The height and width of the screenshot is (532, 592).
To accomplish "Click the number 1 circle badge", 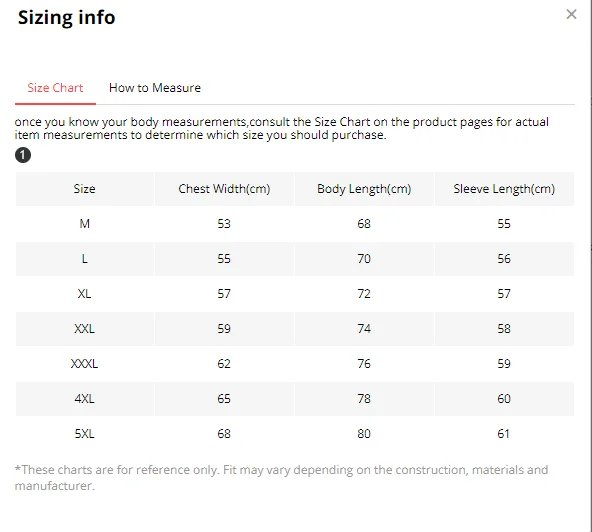I will [23, 155].
